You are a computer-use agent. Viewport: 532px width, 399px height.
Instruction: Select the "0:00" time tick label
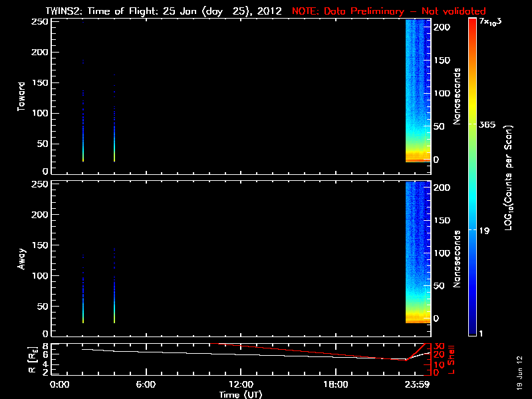pos(60,384)
